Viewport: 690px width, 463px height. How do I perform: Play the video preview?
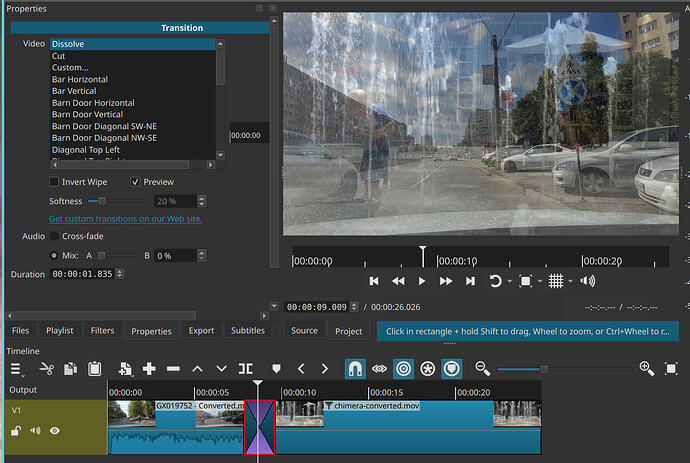(422, 281)
